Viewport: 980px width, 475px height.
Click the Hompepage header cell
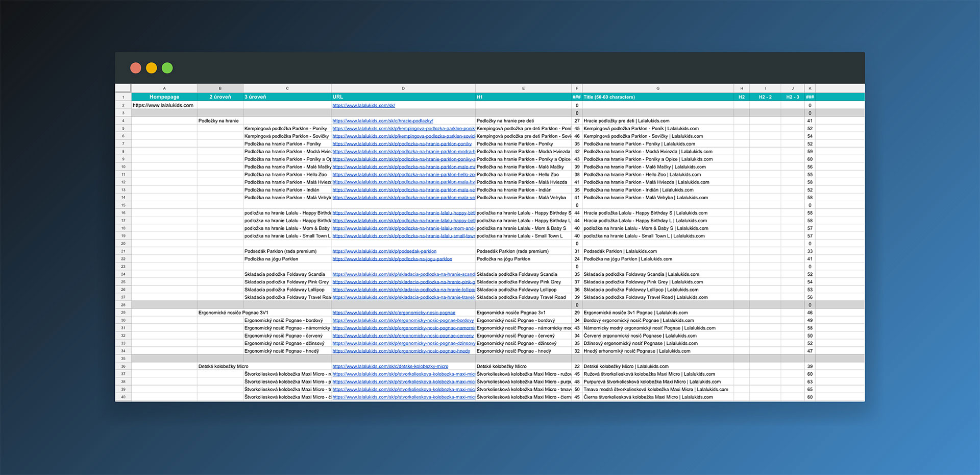(164, 97)
